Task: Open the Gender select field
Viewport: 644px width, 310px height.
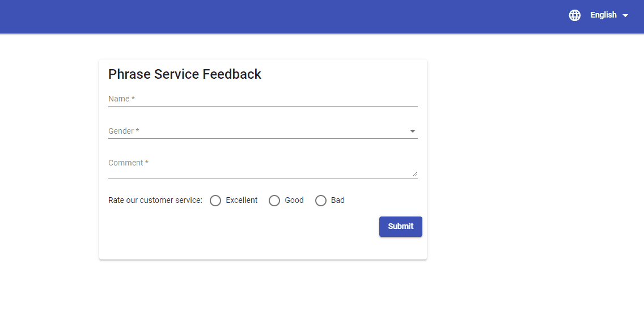Action: pyautogui.click(x=263, y=131)
